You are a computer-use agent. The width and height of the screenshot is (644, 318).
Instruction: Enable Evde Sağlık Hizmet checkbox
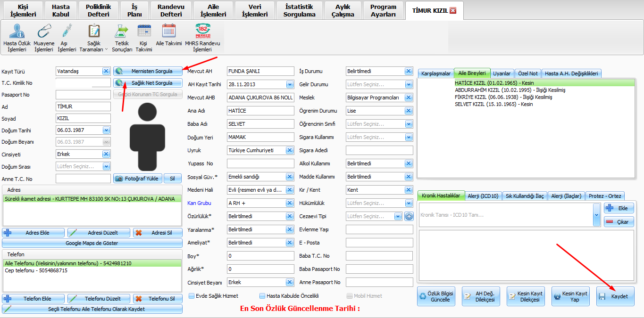pyautogui.click(x=192, y=296)
